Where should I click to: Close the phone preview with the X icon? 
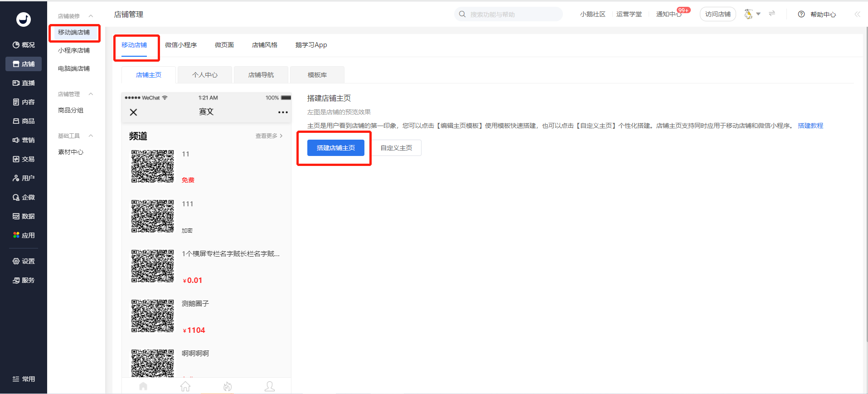(x=133, y=112)
